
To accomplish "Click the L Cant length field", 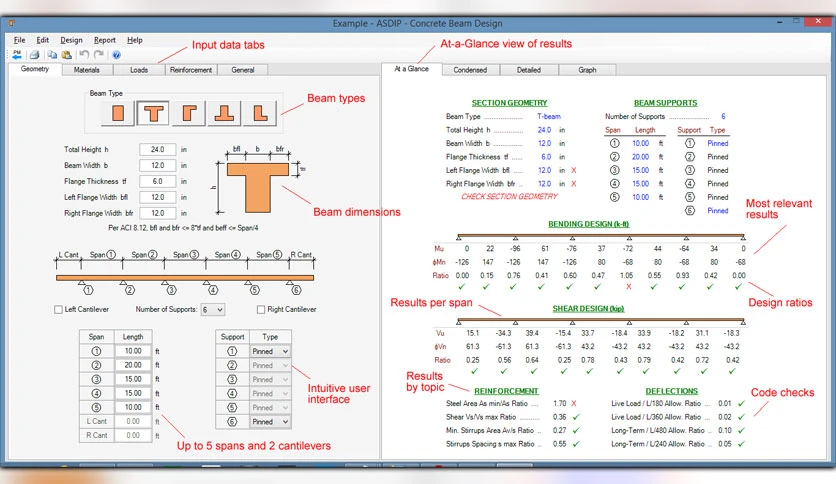I will coord(133,421).
